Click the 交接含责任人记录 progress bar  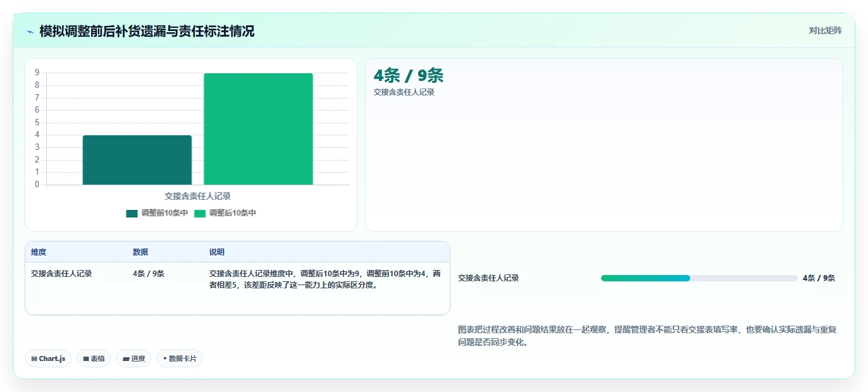pos(699,278)
